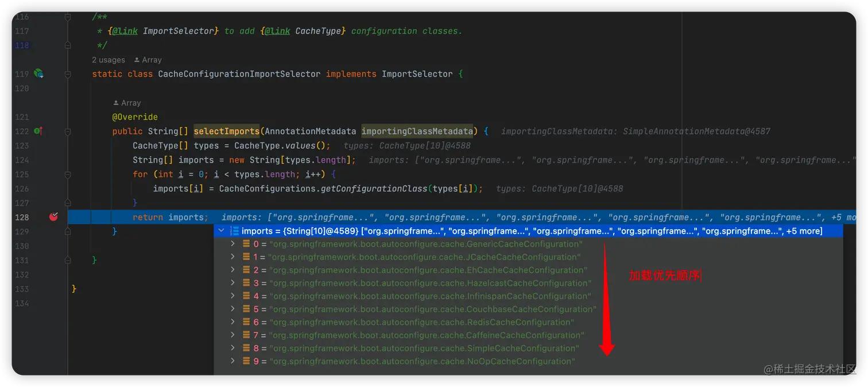This screenshot has width=868, height=387.
Task: Click the element icon of index 9
Action: tap(246, 361)
